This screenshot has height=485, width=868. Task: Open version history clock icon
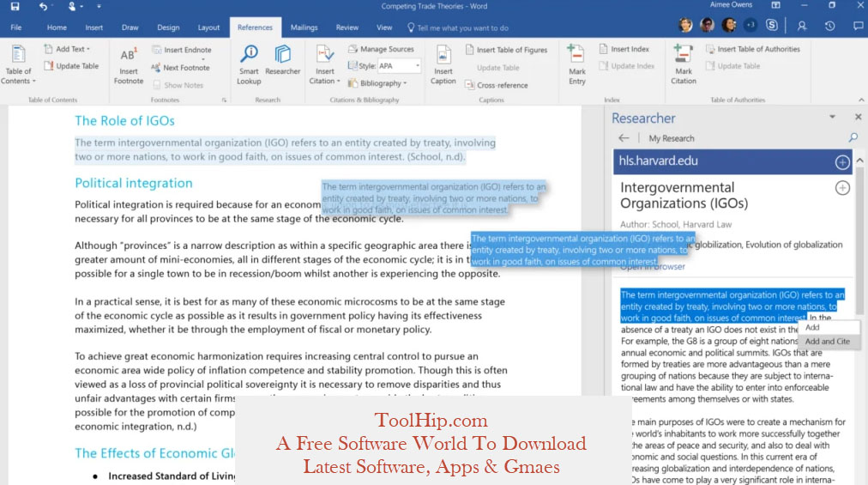pos(829,26)
